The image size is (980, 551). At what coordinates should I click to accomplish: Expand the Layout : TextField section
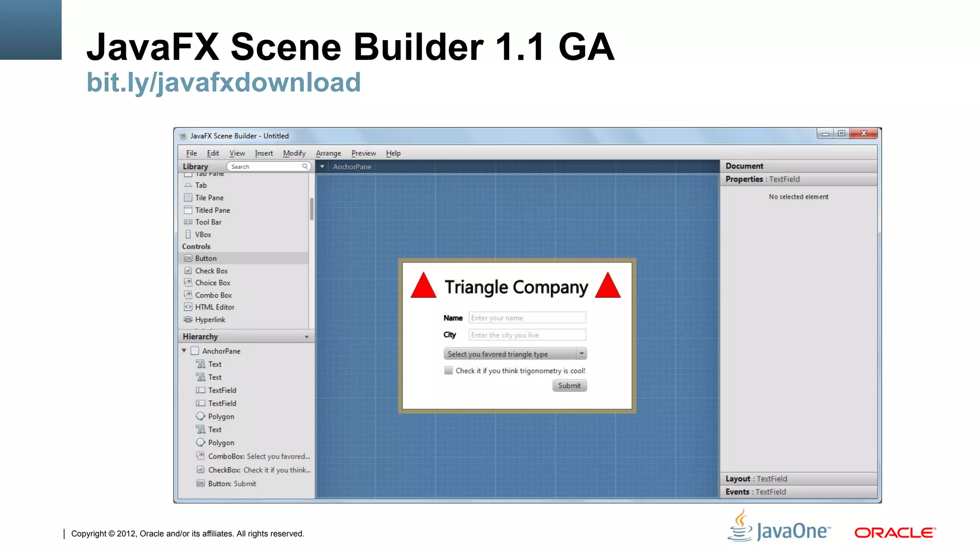tap(799, 479)
